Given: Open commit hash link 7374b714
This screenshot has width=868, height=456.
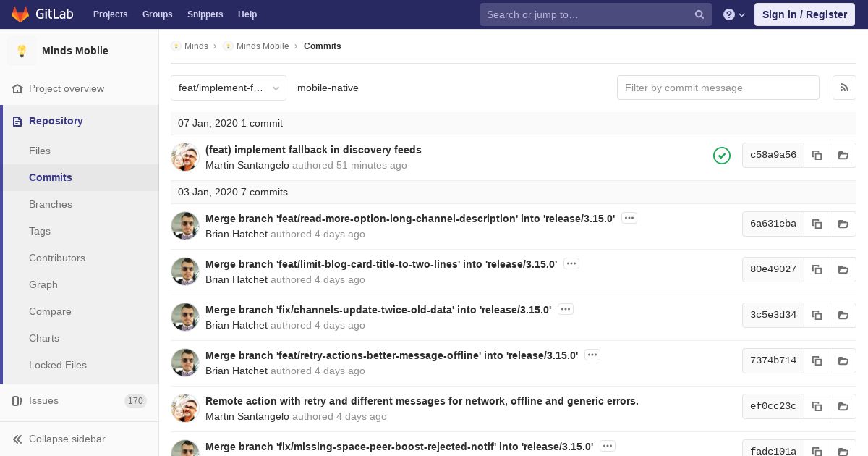Looking at the screenshot, I should click(x=773, y=361).
